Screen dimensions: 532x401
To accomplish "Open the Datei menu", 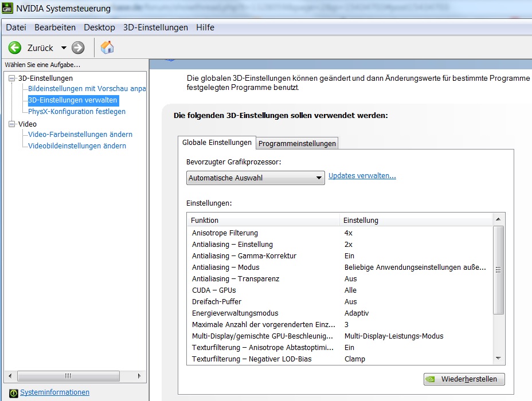I will click(16, 27).
